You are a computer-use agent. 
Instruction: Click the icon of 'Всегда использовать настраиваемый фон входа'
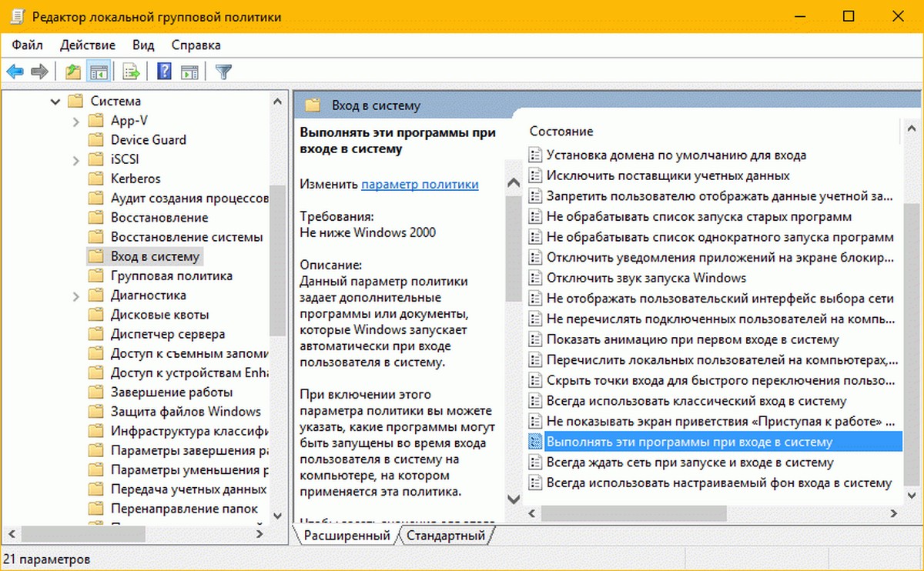click(x=536, y=483)
